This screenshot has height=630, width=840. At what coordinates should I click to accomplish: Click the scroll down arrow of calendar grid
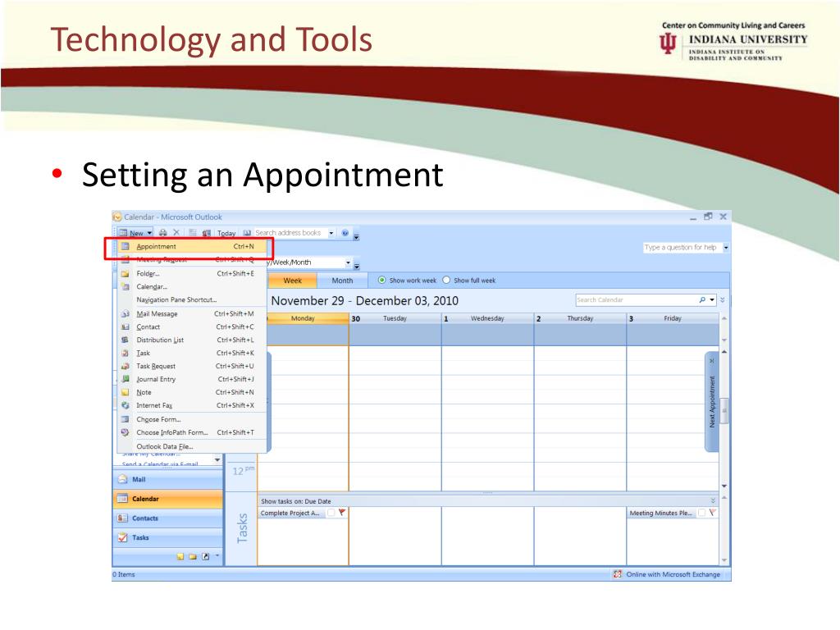click(724, 486)
